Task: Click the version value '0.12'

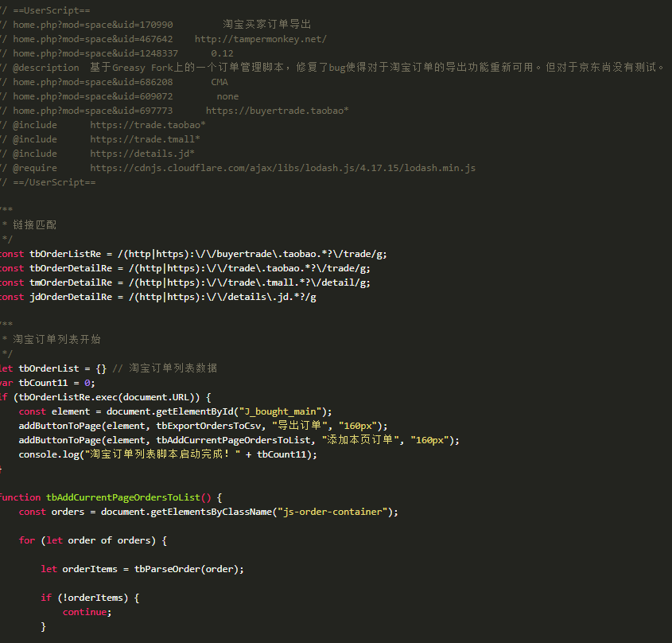Action: pos(222,53)
